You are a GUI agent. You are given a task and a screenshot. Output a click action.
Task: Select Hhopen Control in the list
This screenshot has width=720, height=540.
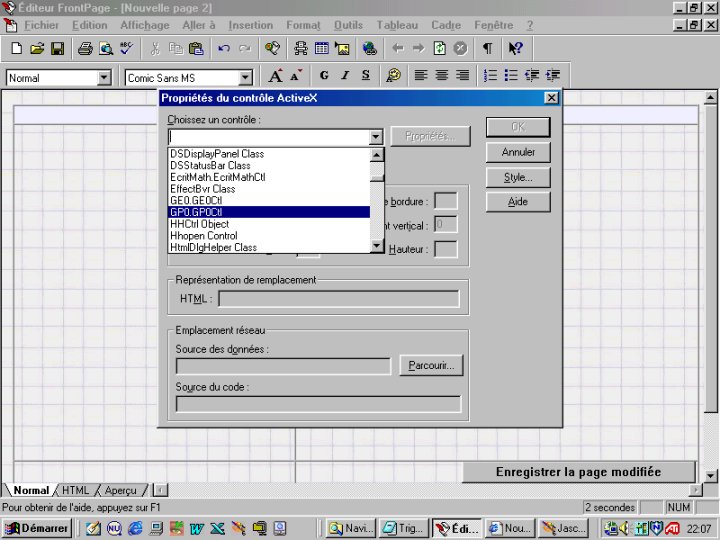[269, 236]
